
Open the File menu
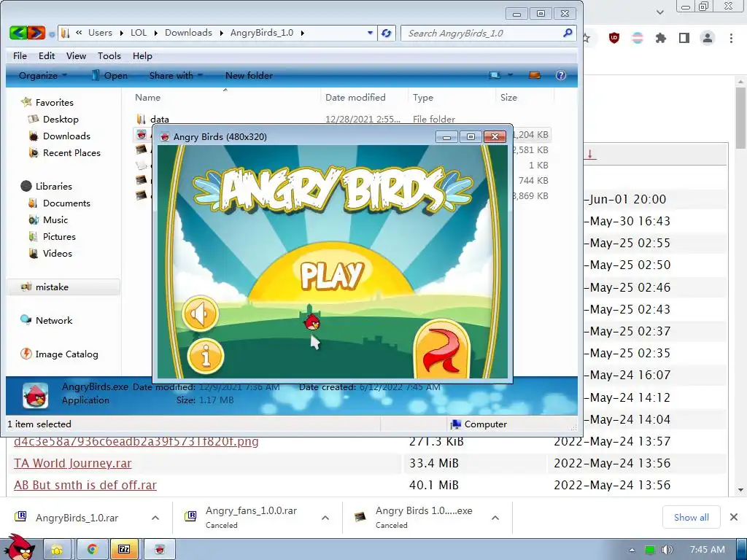click(x=20, y=55)
